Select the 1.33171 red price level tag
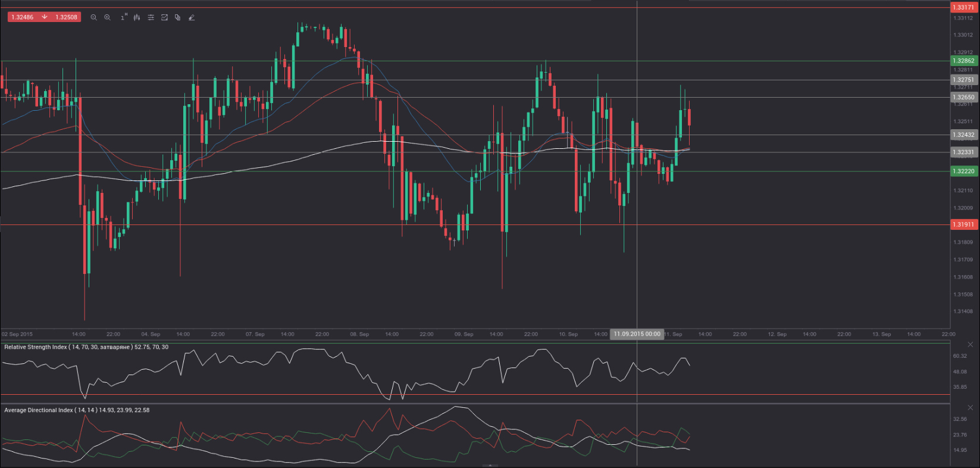This screenshot has height=468, width=980. tap(963, 7)
